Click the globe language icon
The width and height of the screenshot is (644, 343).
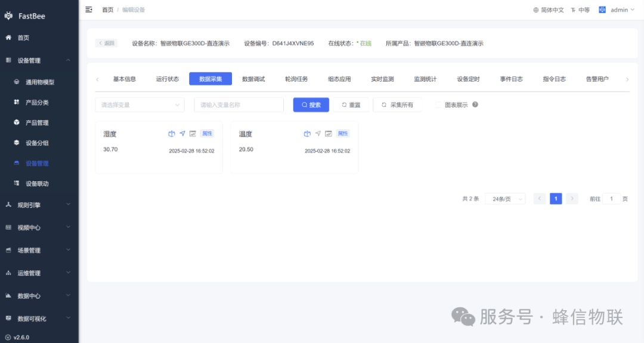pyautogui.click(x=536, y=10)
